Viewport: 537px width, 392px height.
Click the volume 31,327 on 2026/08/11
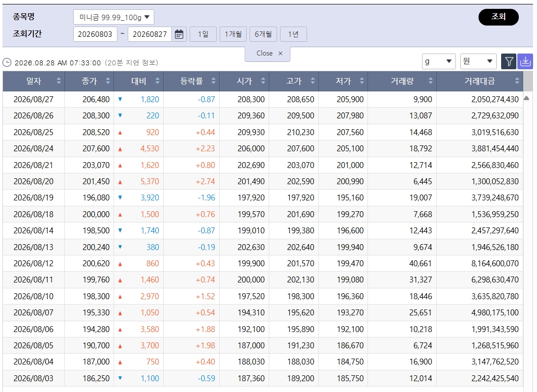pyautogui.click(x=421, y=280)
